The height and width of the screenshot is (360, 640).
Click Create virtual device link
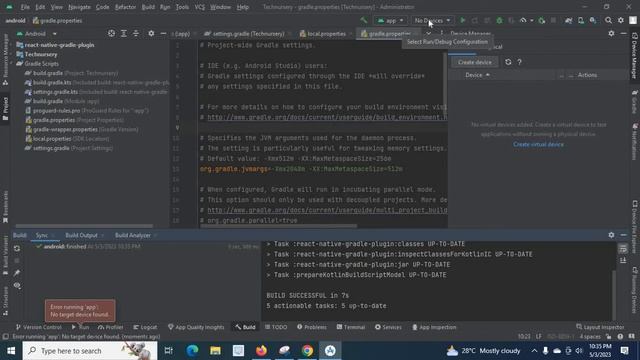[x=538, y=144]
